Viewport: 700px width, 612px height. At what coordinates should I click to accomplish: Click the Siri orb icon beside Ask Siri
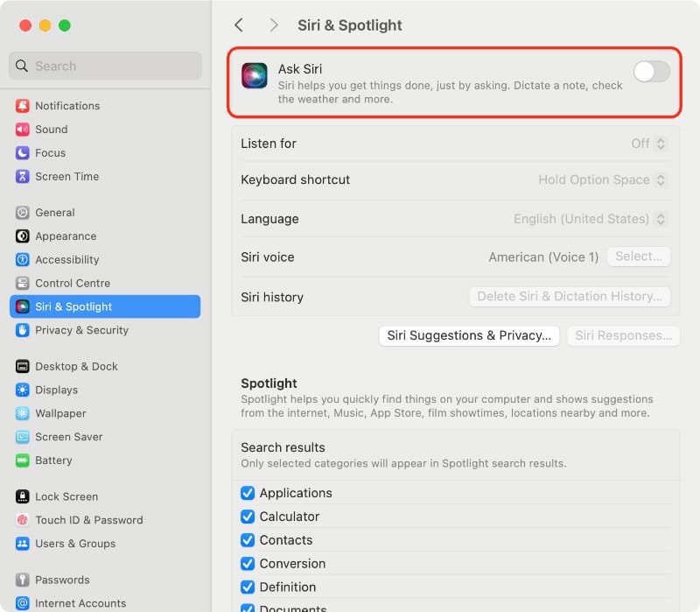point(255,75)
